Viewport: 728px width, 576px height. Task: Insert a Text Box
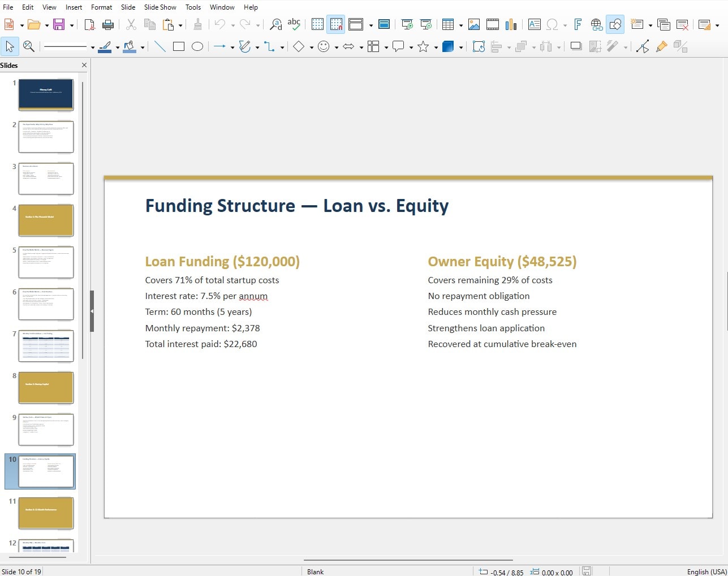(x=534, y=25)
